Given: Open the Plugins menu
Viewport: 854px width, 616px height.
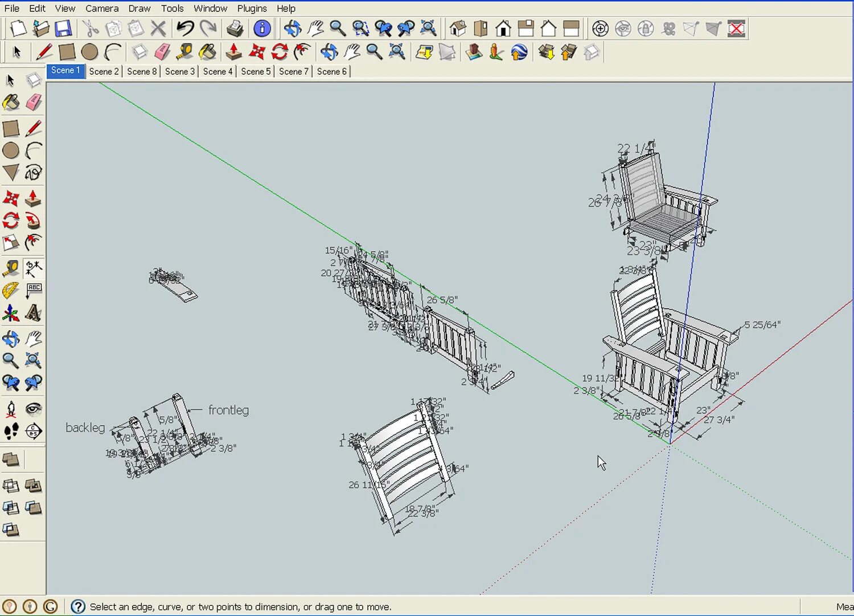Looking at the screenshot, I should [252, 9].
